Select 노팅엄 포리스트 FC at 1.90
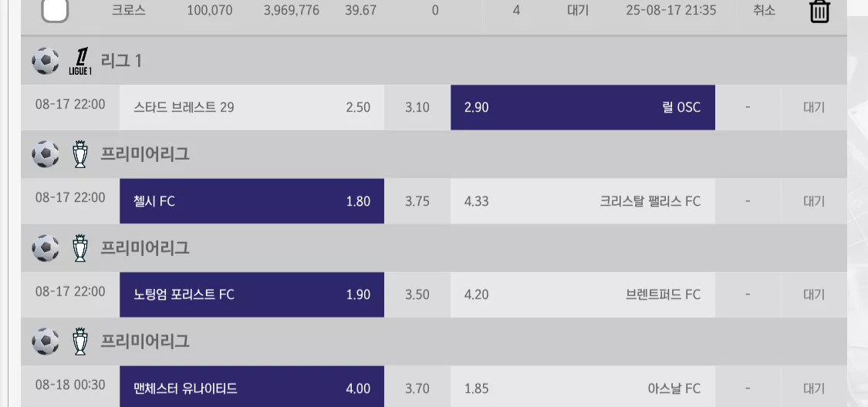Screen dimensions: 868x407 coord(252,294)
